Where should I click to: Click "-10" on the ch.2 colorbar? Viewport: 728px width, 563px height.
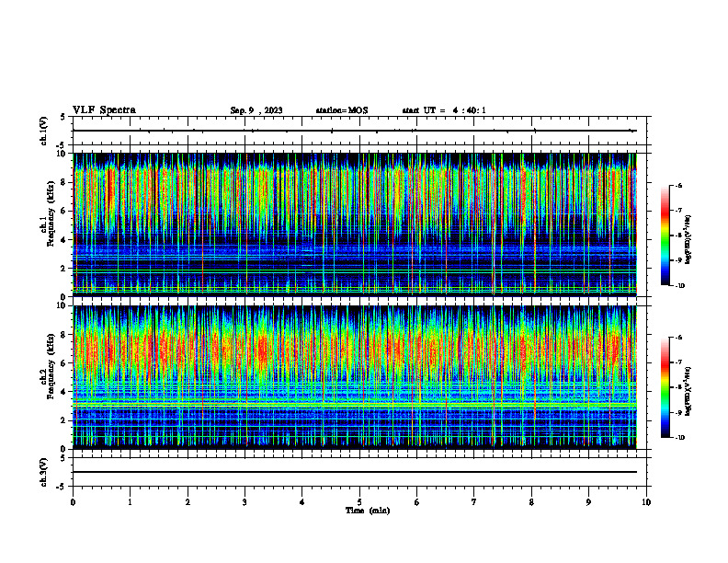680,438
